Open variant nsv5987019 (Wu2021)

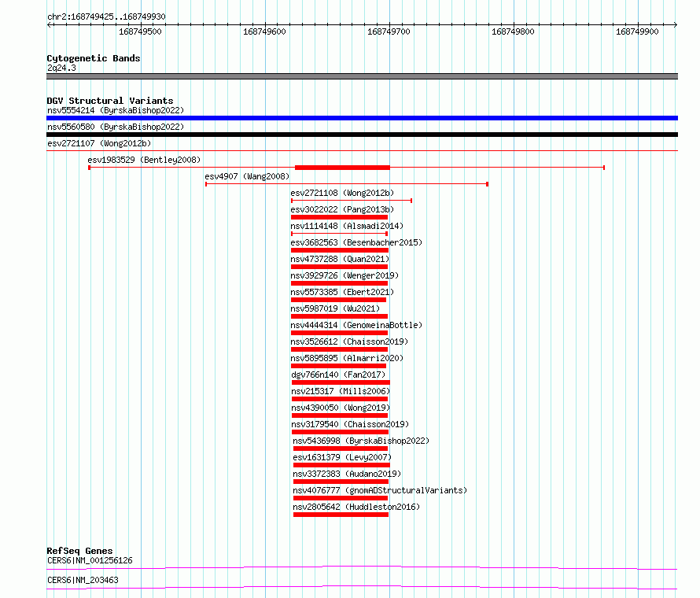pyautogui.click(x=335, y=308)
